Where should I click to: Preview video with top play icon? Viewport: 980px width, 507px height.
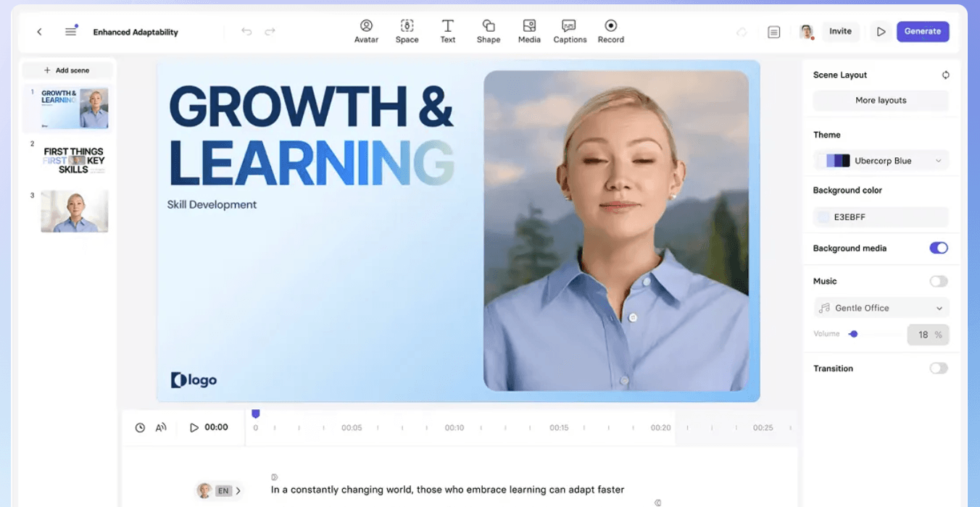881,32
